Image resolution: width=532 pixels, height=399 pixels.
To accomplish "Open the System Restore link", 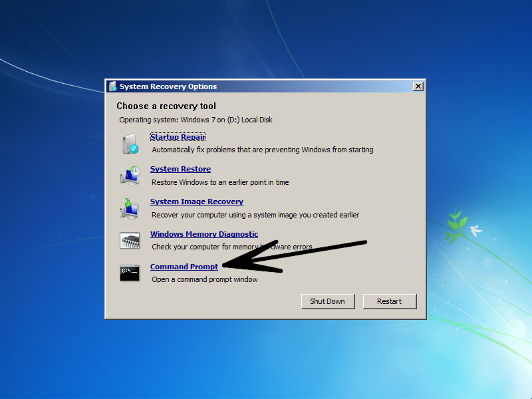I will [180, 169].
